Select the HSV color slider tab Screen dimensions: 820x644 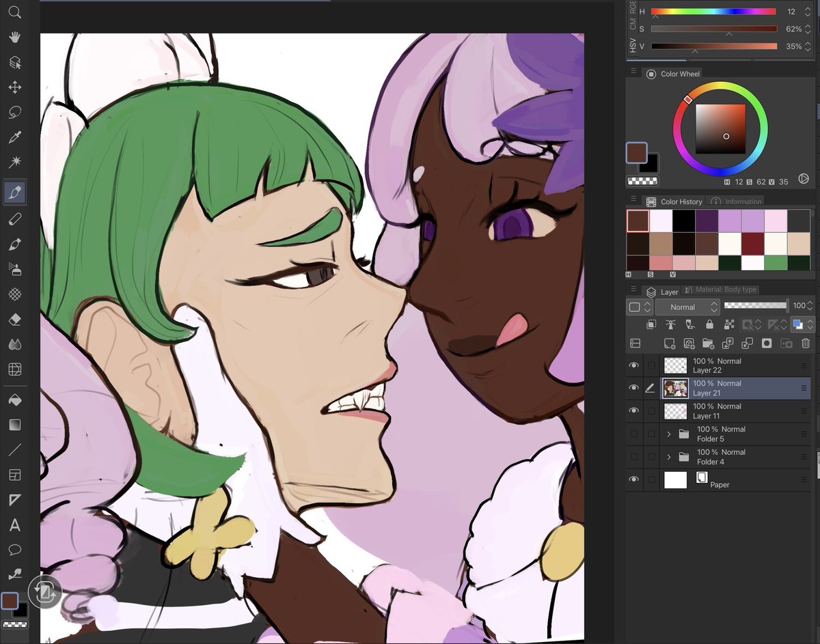pos(633,46)
